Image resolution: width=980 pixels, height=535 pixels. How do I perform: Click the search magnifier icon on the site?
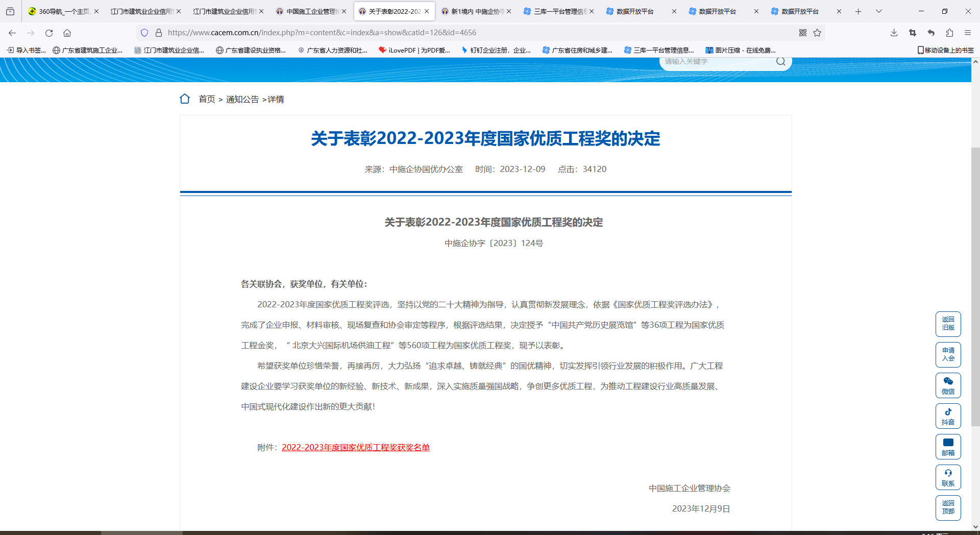(x=780, y=61)
